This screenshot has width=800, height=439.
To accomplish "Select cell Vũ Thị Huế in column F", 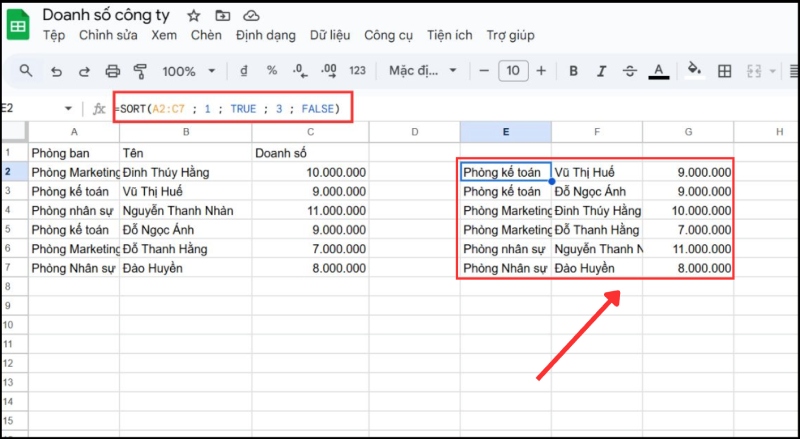I will [x=597, y=172].
